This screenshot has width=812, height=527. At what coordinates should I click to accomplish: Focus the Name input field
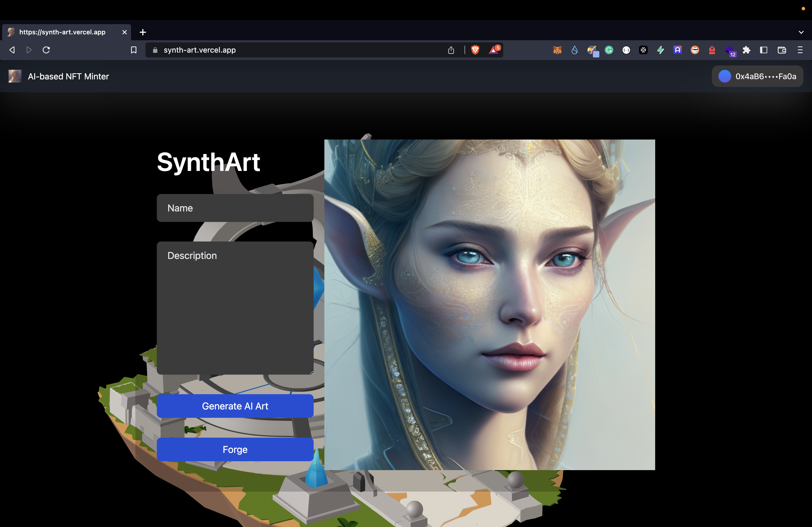click(235, 208)
